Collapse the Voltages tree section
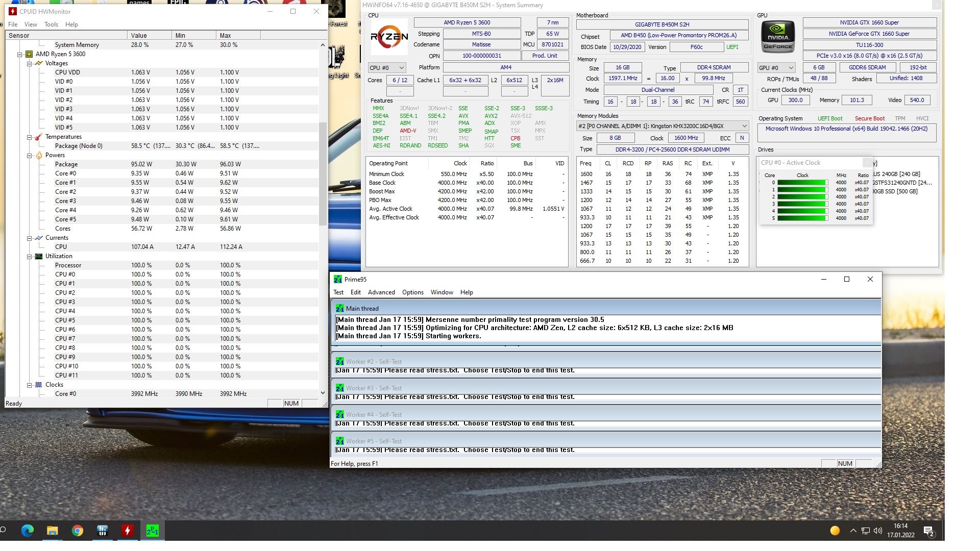Image resolution: width=980 pixels, height=551 pixels. click(x=29, y=63)
